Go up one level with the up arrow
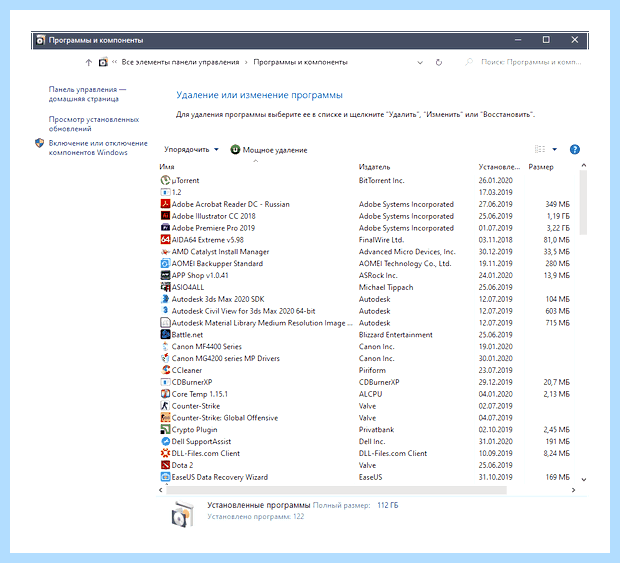The image size is (620, 563). 89,62
